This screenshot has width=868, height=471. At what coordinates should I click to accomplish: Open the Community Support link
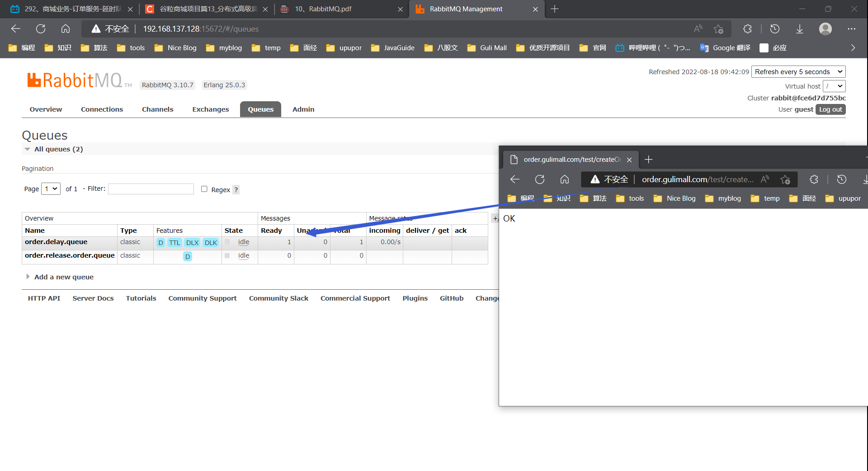[x=203, y=298]
